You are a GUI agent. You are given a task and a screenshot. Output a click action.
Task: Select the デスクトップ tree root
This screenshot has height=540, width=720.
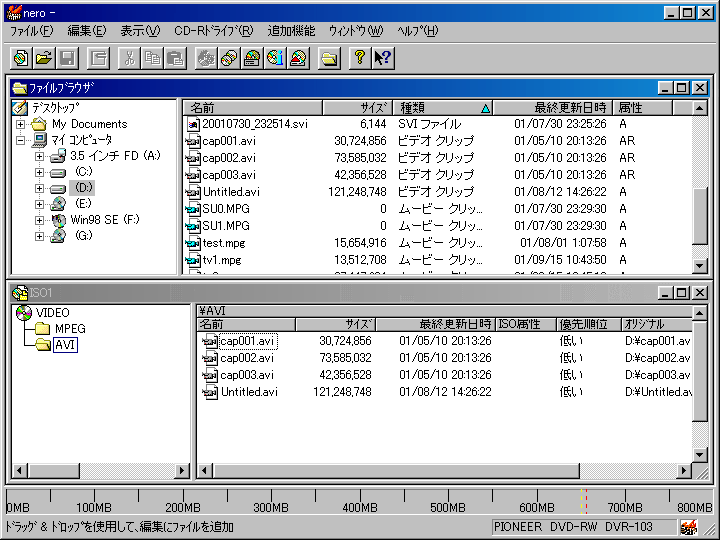click(x=56, y=108)
